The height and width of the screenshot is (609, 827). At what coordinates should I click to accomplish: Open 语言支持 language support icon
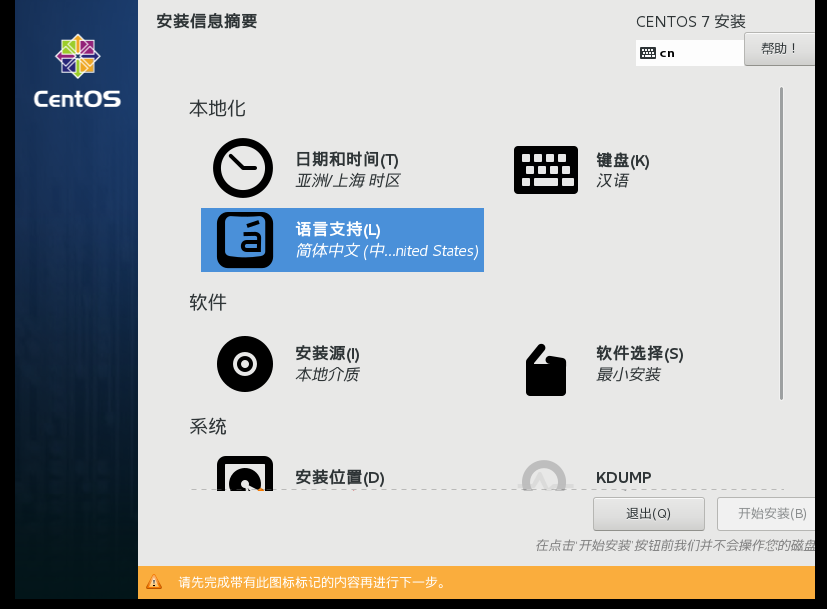(x=245, y=240)
